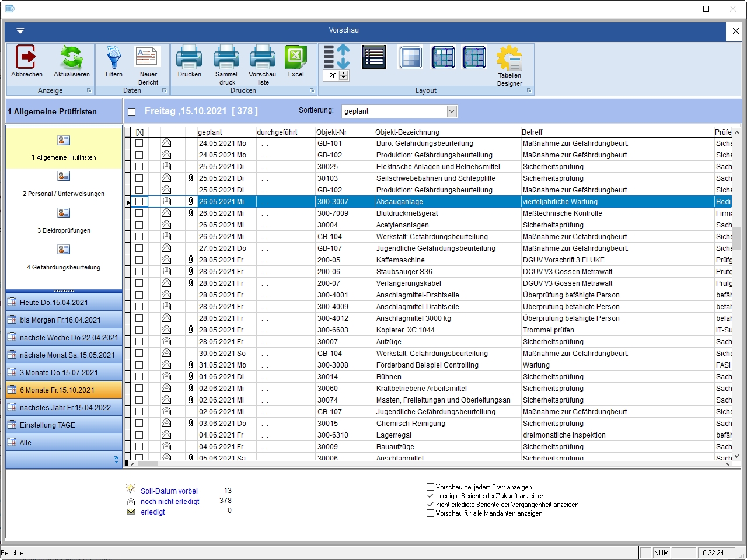Enable 'Vorschau bei jedem Start anzeigen'
Image resolution: width=747 pixels, height=560 pixels.
click(x=431, y=487)
